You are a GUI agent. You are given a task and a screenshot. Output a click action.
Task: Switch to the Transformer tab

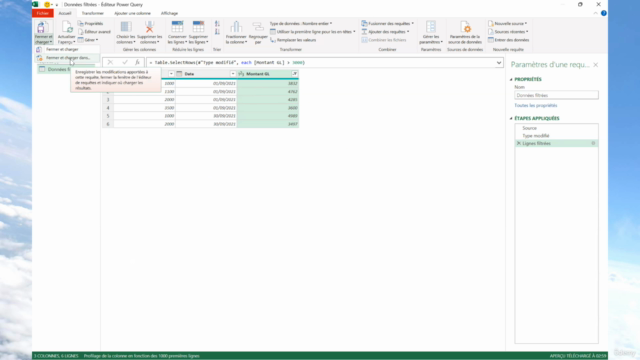click(x=93, y=13)
